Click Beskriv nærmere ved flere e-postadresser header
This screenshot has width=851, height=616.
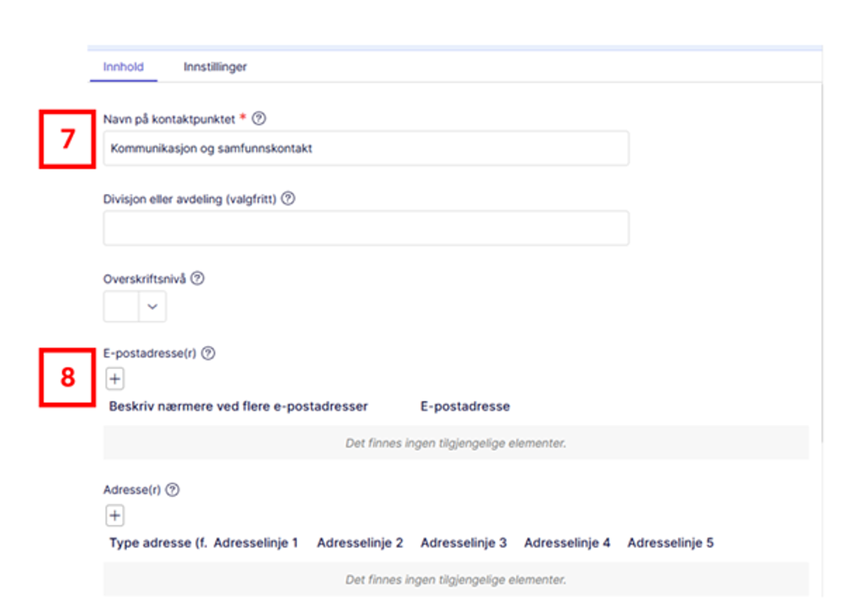(238, 406)
